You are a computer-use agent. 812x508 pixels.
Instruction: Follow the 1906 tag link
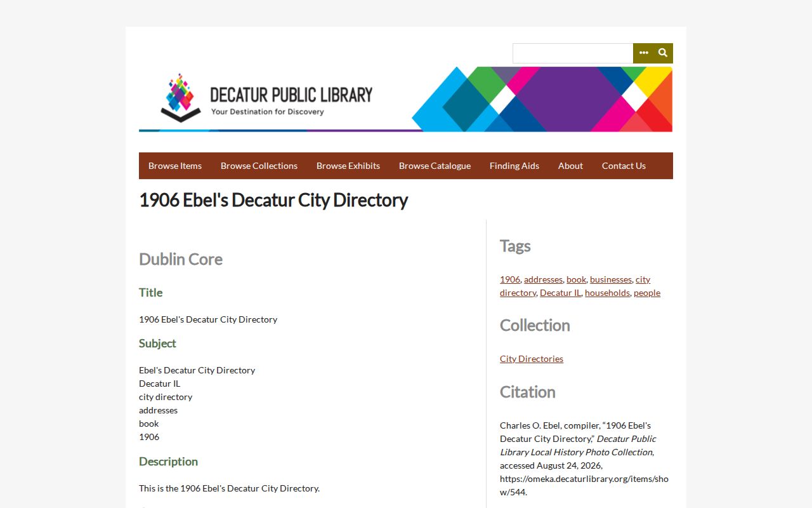pos(510,279)
